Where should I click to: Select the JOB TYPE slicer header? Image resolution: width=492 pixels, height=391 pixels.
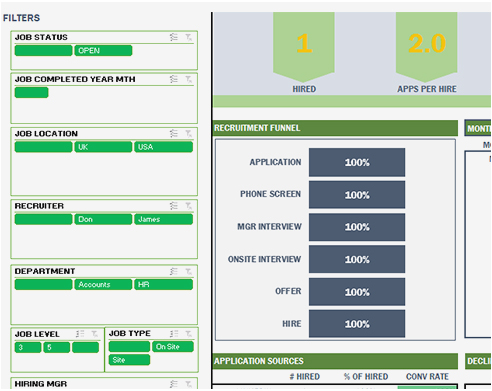click(130, 333)
